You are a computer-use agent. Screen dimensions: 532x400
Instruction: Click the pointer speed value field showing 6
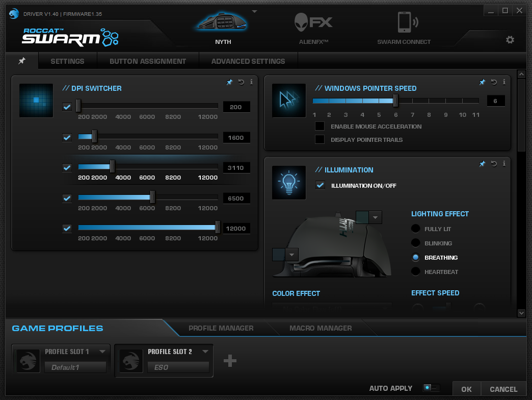[x=496, y=101]
